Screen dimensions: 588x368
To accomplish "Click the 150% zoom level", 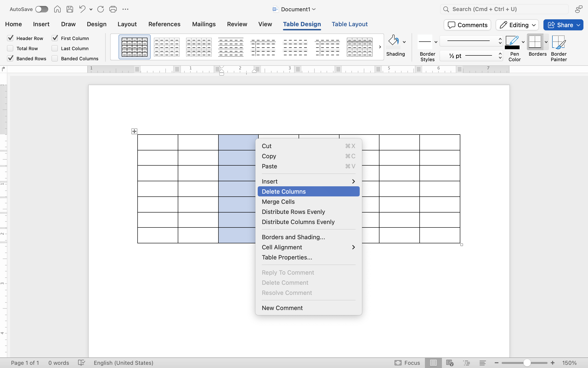I will coord(569,363).
